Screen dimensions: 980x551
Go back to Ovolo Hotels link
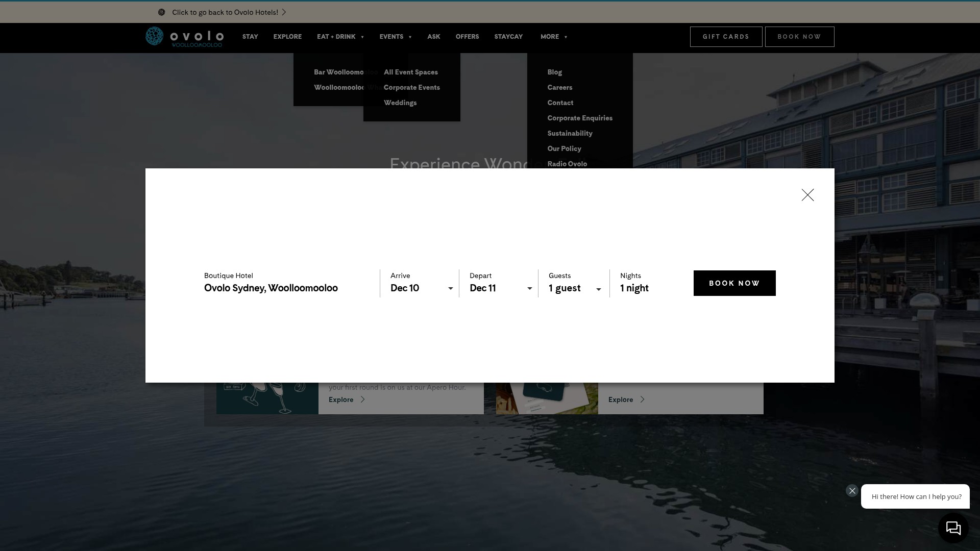pyautogui.click(x=225, y=12)
